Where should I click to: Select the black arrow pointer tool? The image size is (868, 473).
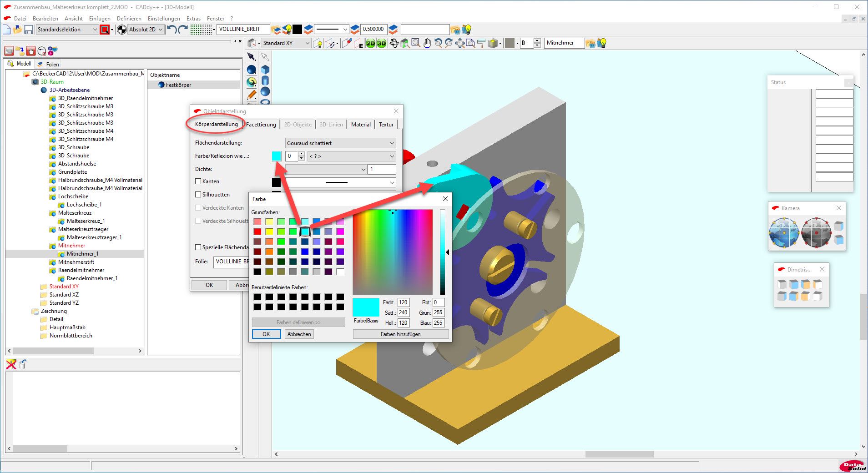[251, 57]
